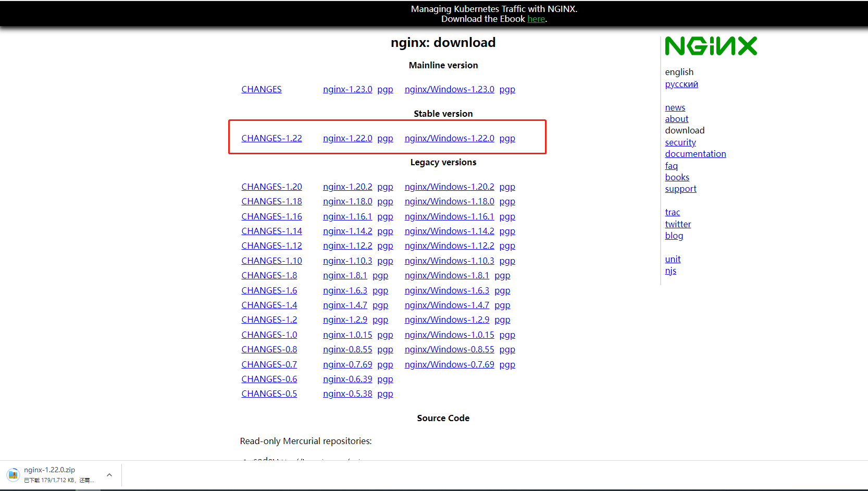Open pgp signature next to nginx-1.23.0
Screen dimensions: 868x491
tap(385, 90)
